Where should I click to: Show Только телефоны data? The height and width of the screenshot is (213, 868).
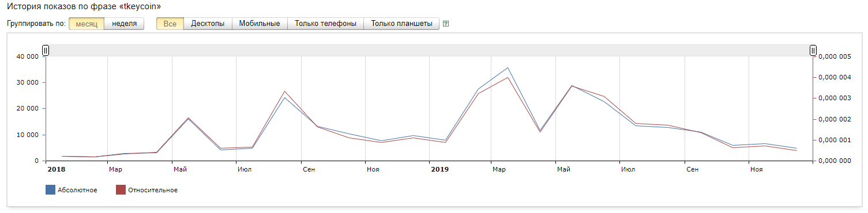click(x=325, y=24)
